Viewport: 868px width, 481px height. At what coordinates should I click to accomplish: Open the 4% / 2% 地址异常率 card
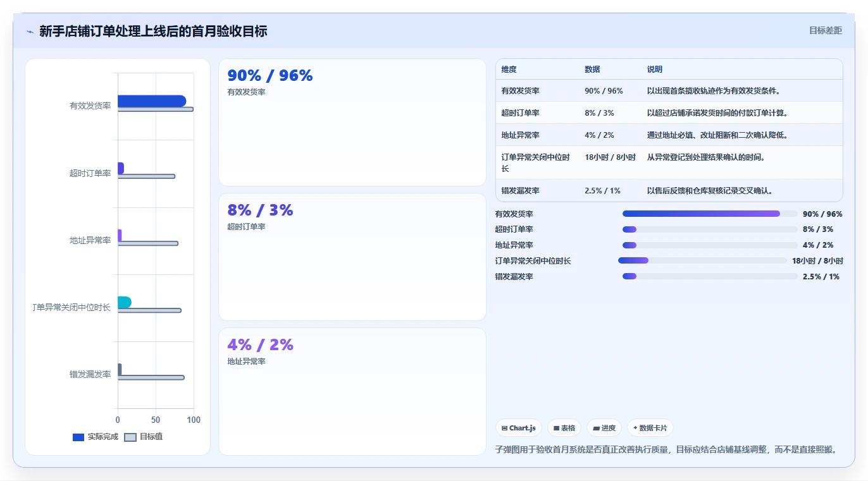tap(352, 391)
